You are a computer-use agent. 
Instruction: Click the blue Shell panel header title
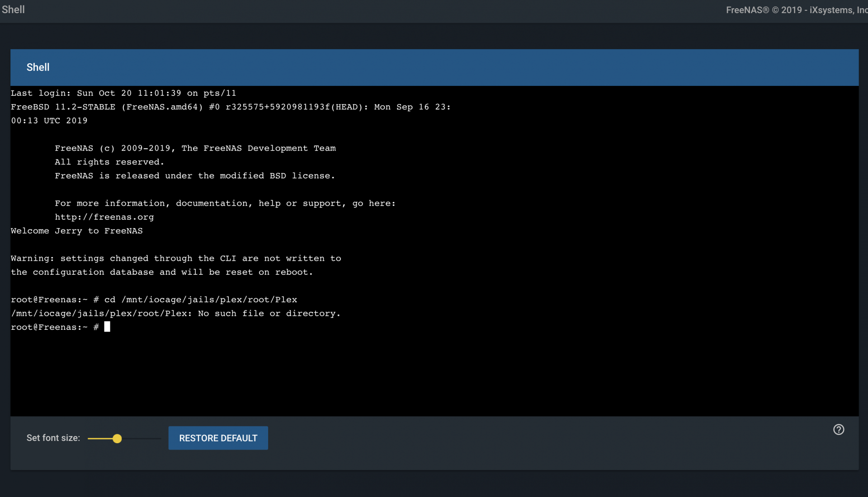coord(38,67)
